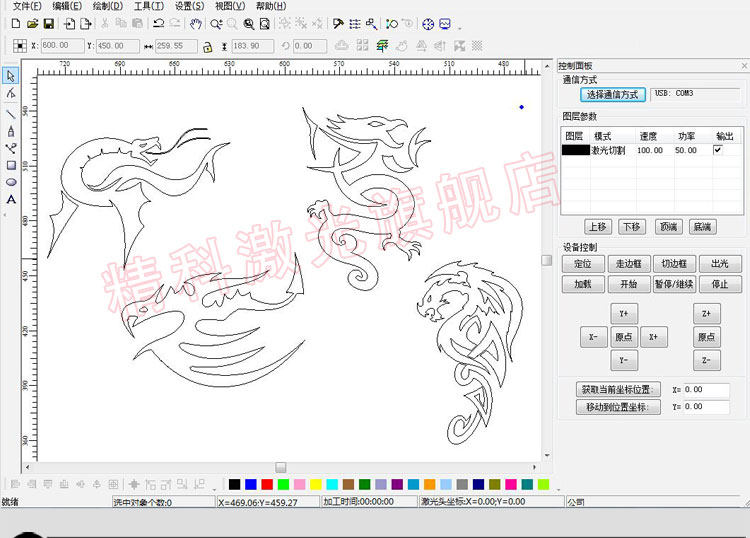The height and width of the screenshot is (538, 750).
Task: Click the 获取当前坐标位置 button
Action: (618, 389)
